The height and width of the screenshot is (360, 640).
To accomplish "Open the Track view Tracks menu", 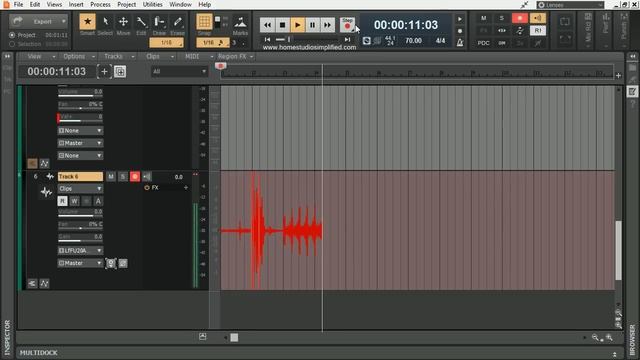I will click(x=113, y=56).
